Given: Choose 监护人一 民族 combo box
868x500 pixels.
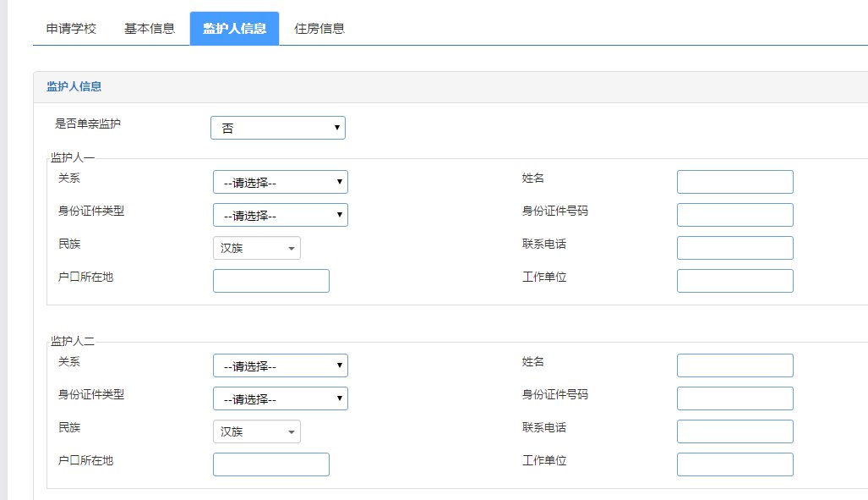Looking at the screenshot, I should [x=256, y=248].
